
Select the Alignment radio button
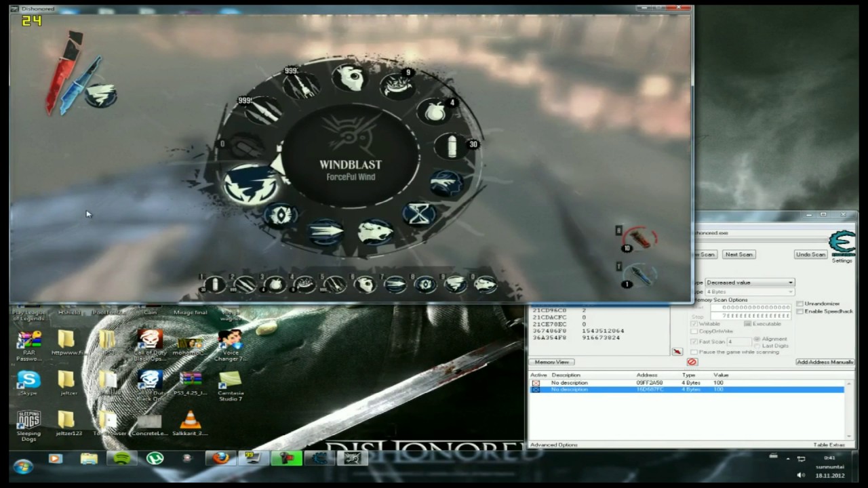tap(757, 339)
